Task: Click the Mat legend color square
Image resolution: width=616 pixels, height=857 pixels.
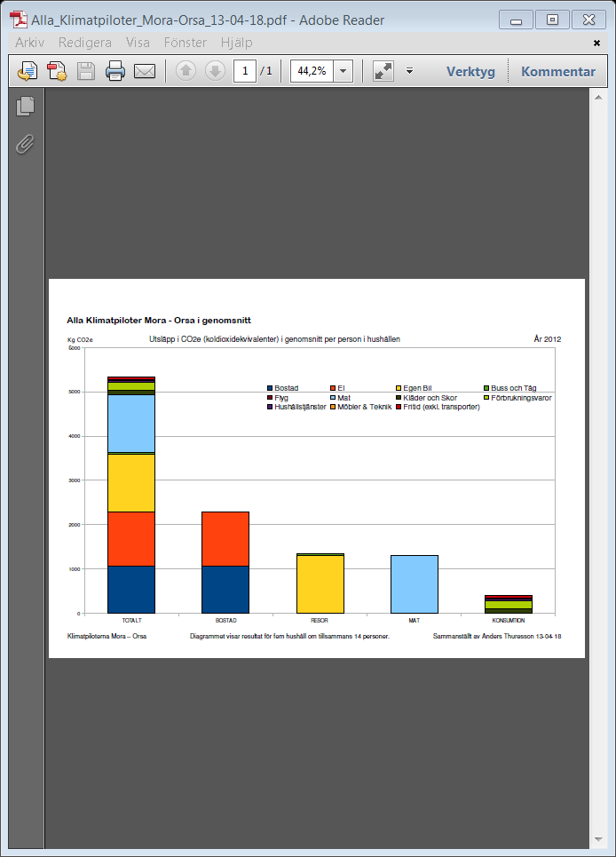Action: [333, 398]
